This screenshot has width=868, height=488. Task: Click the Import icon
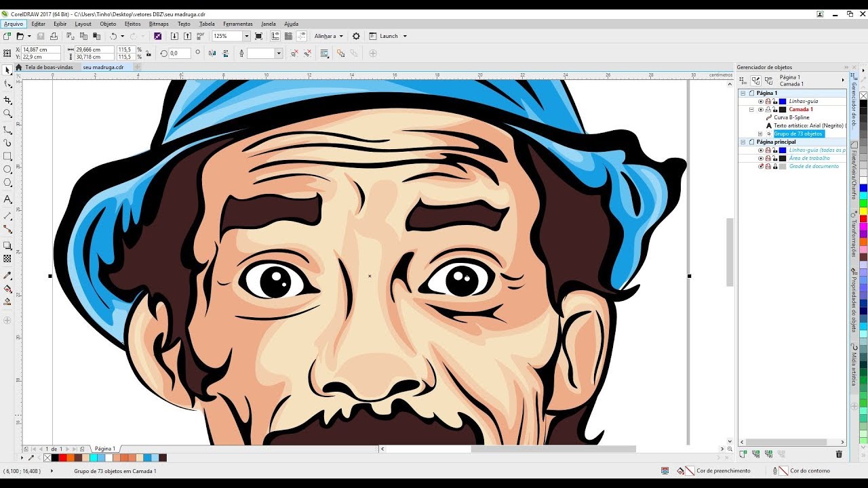(x=174, y=36)
